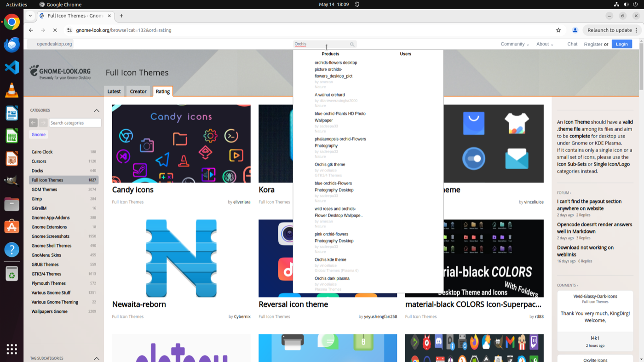Screen dimensions: 644x362
Task: Open Chrome's three-dot menu
Action: (637, 30)
